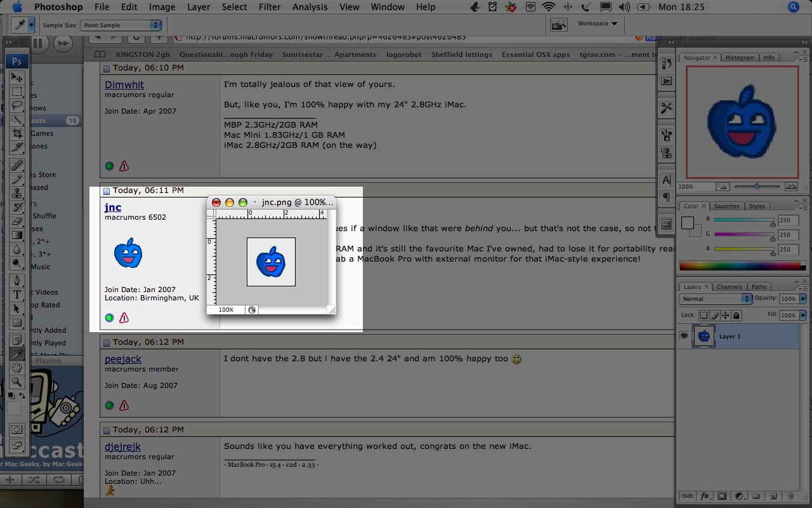
Task: Select the Lasso tool
Action: point(17,105)
